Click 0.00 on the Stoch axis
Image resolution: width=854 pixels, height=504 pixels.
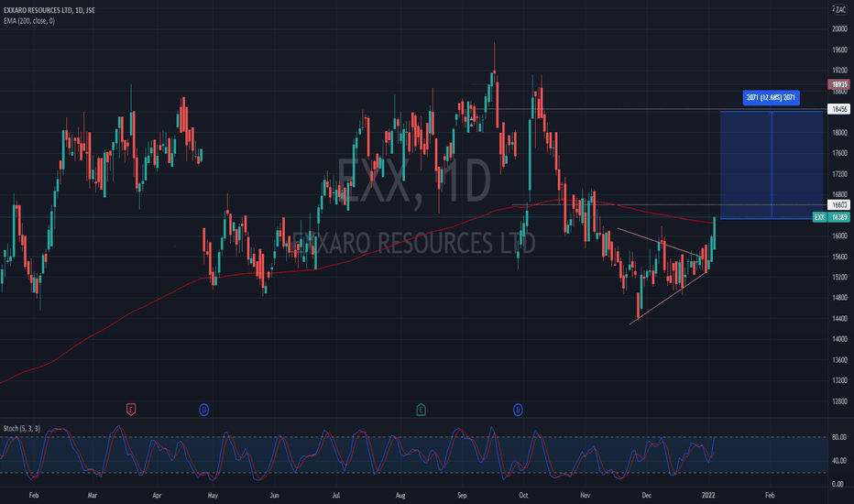pyautogui.click(x=838, y=484)
